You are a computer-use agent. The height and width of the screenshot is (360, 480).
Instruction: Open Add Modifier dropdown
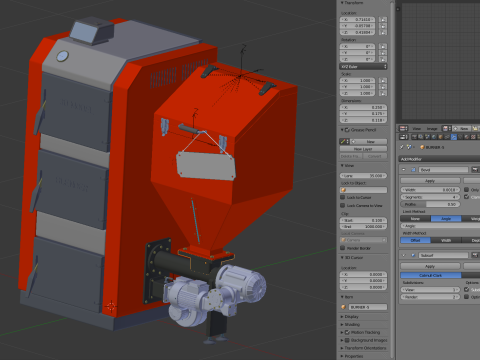point(439,159)
